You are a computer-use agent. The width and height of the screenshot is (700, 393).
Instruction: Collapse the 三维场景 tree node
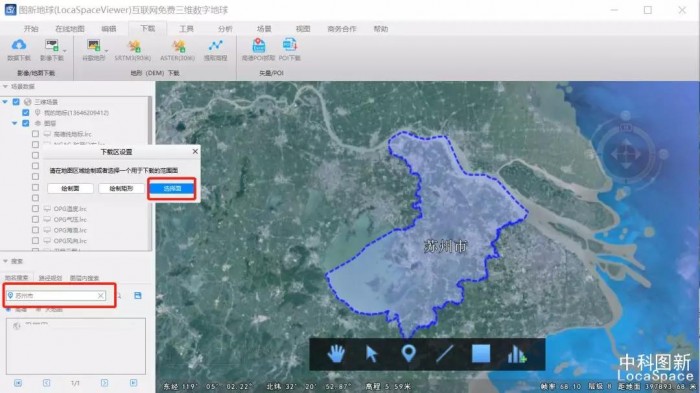(x=5, y=102)
